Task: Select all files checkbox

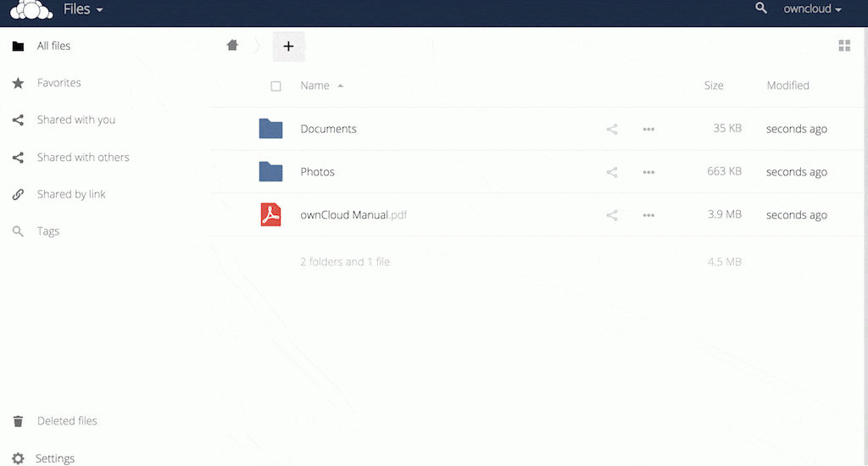Action: coord(275,86)
